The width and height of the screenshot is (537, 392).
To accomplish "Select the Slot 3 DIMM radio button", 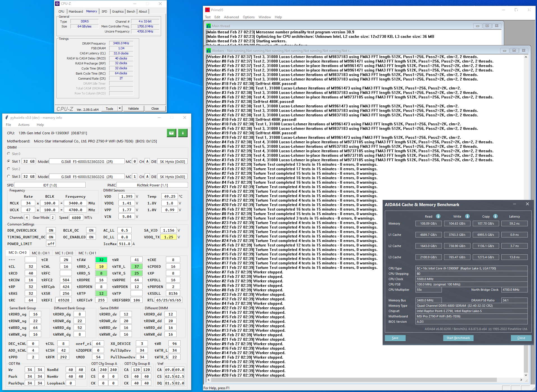I will point(9,177).
